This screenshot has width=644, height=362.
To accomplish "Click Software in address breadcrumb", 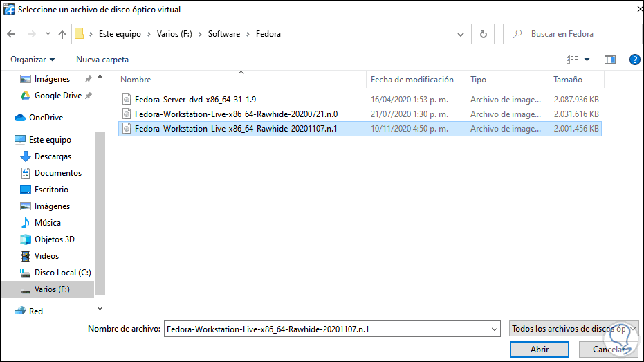I will pyautogui.click(x=224, y=34).
